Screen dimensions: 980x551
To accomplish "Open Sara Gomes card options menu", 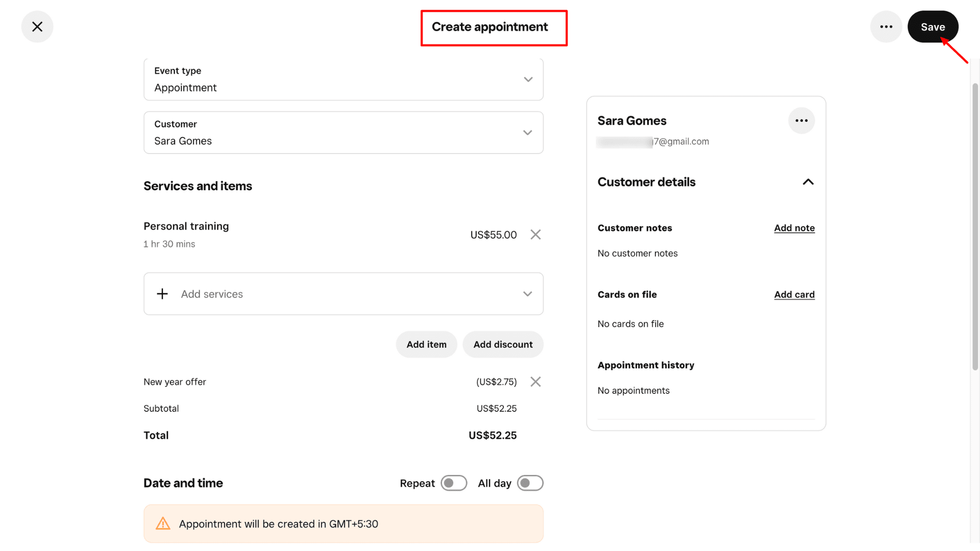I will 801,121.
